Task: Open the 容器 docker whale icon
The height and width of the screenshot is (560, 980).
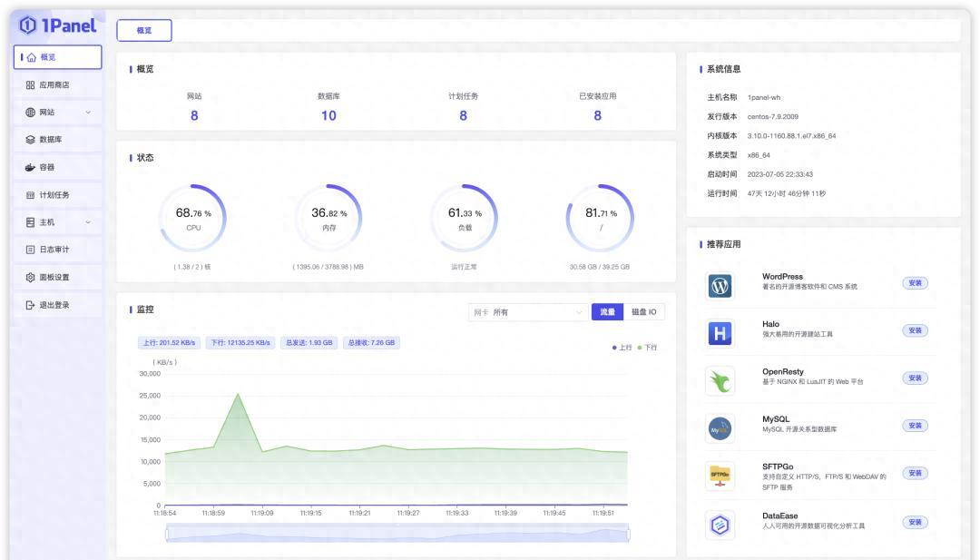Action: point(30,168)
